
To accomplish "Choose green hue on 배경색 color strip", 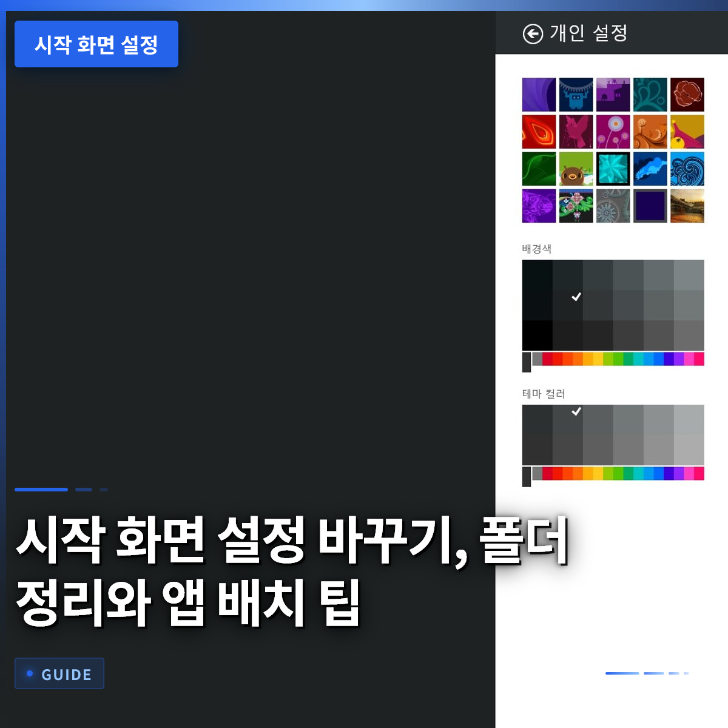I will tap(618, 359).
